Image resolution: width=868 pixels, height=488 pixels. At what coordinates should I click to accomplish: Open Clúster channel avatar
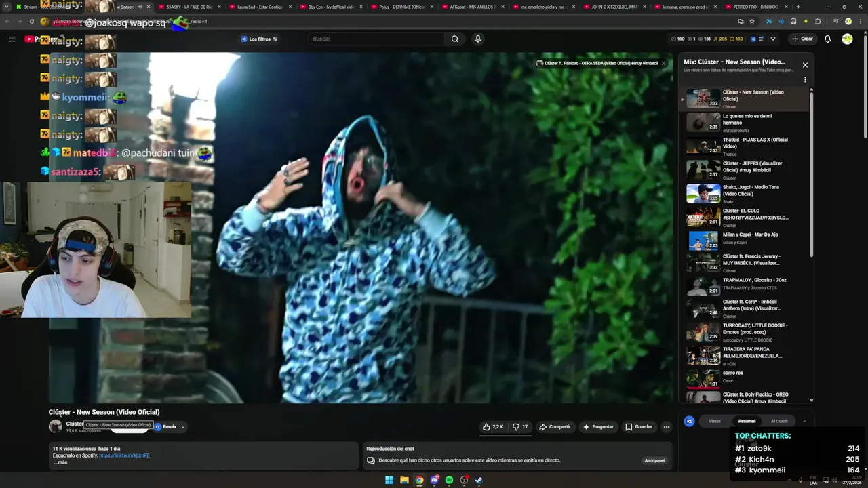(56, 426)
